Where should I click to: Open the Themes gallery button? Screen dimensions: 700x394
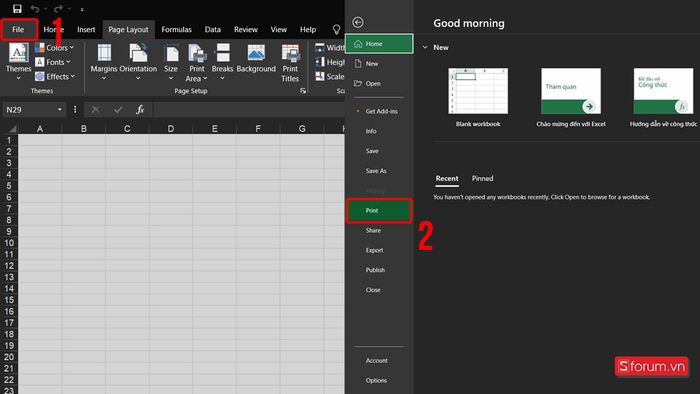point(18,62)
